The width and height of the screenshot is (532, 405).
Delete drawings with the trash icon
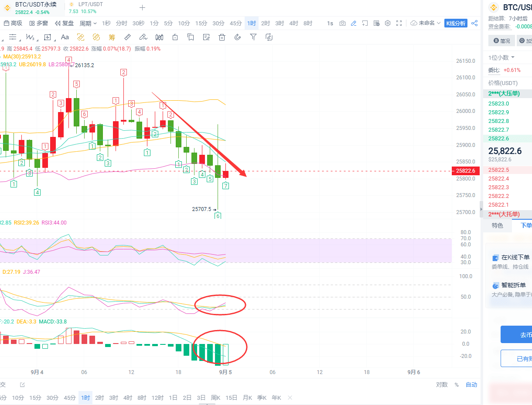pyautogui.click(x=222, y=37)
